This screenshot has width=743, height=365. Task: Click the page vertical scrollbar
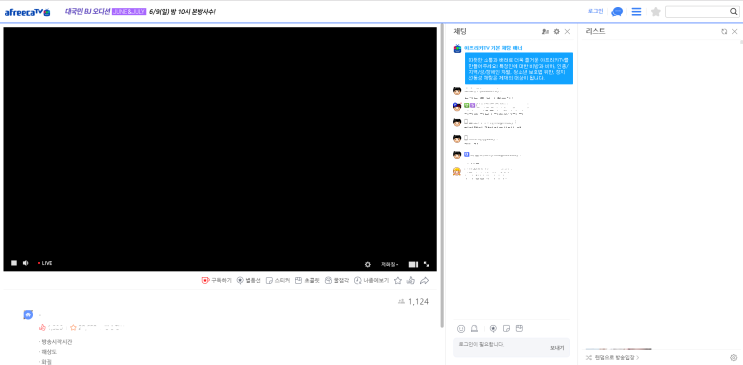(x=443, y=175)
